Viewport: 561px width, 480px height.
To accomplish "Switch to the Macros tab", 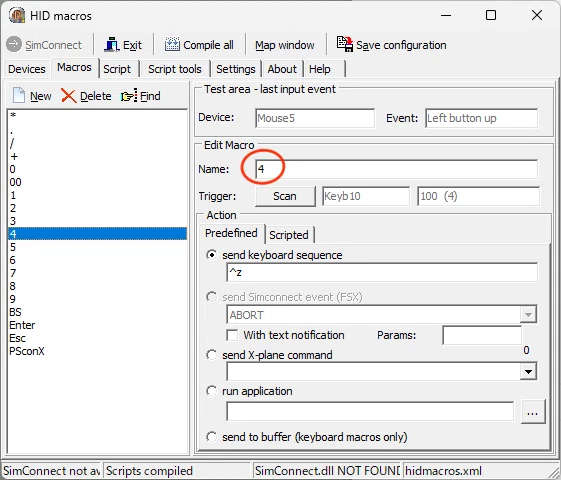I will 74,67.
